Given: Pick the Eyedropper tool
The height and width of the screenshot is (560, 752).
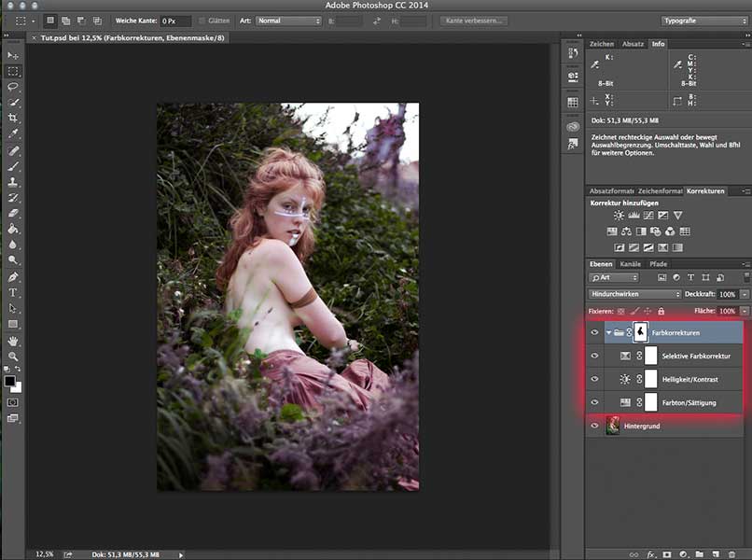Looking at the screenshot, I should pos(13,134).
